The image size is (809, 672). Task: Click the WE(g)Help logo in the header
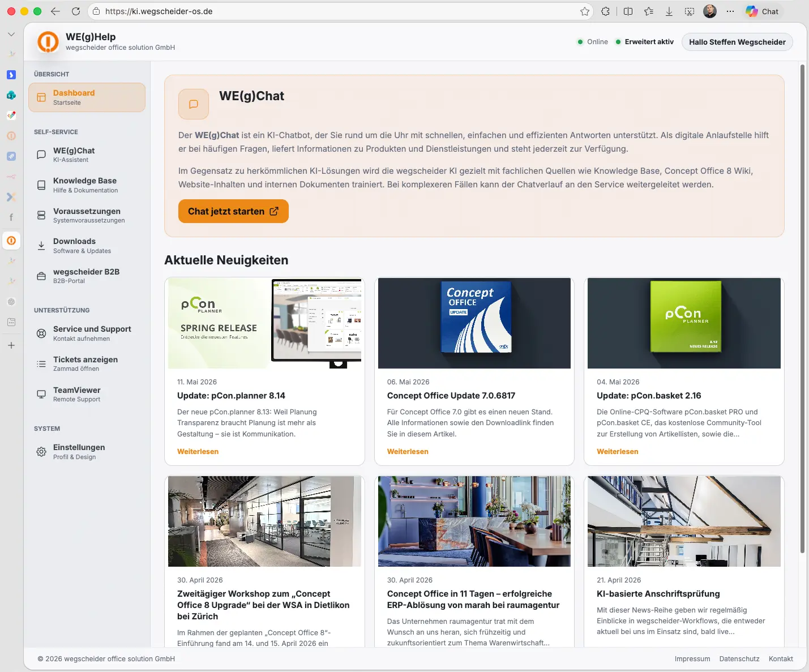(48, 42)
